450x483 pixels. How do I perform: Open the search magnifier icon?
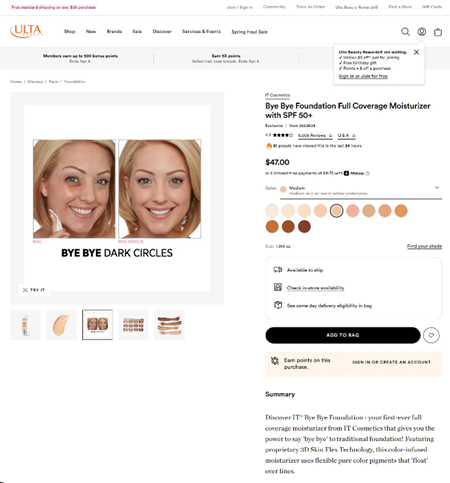coord(405,32)
